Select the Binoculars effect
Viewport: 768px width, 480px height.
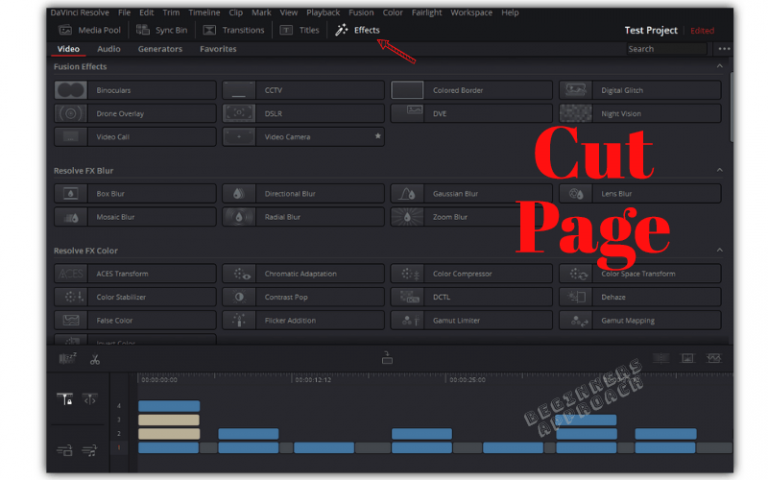(135, 90)
